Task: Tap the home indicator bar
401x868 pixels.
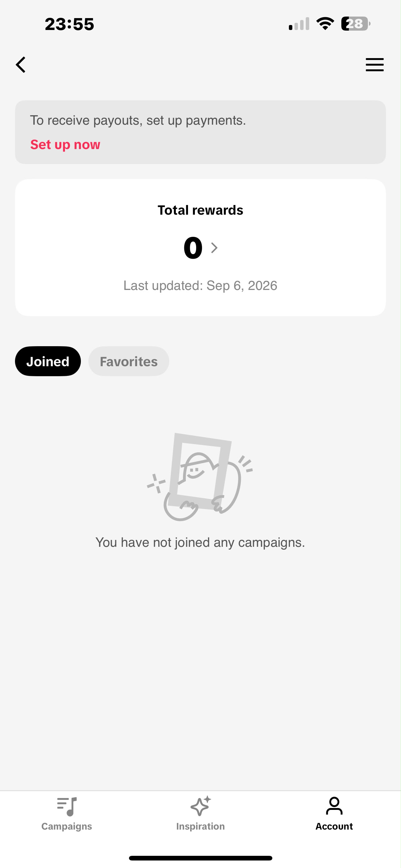Action: coord(200,858)
